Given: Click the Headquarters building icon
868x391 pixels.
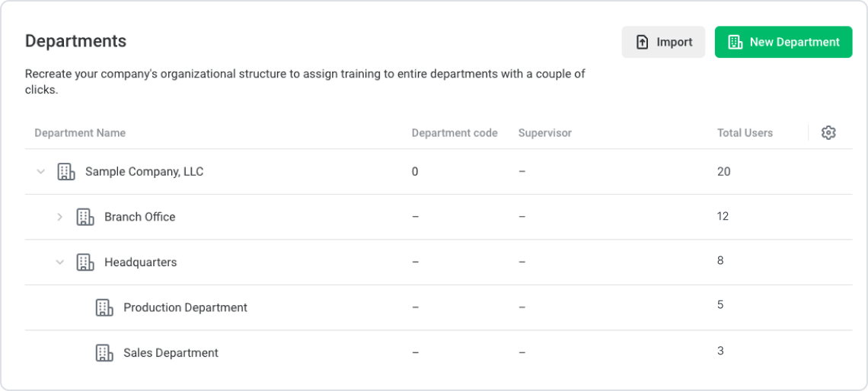Looking at the screenshot, I should [x=85, y=262].
